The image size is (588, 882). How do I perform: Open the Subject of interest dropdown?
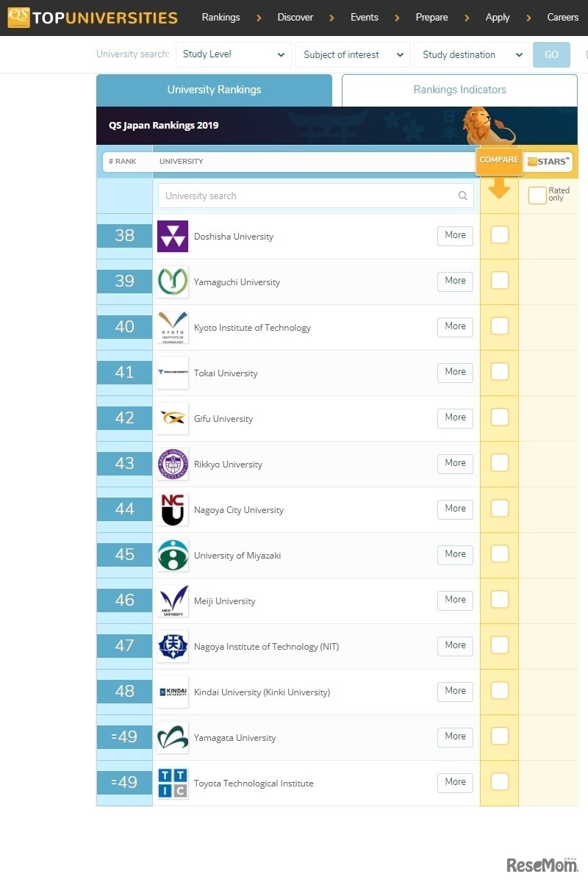click(353, 54)
